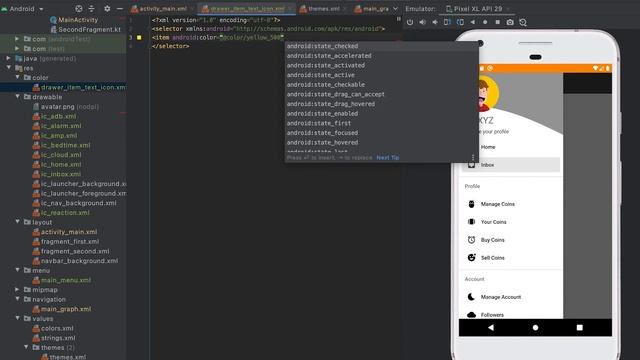This screenshot has width=640, height=360.
Task: Collapse the layout folder
Action: click(17, 222)
